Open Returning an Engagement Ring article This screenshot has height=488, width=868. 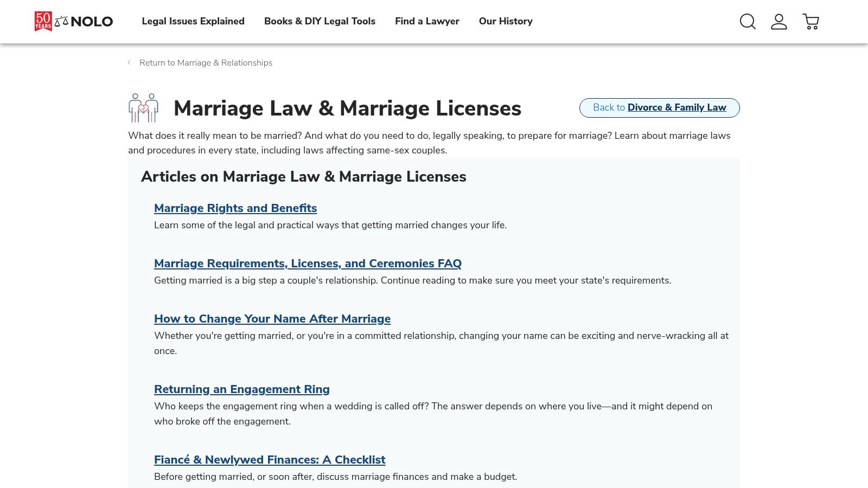242,389
